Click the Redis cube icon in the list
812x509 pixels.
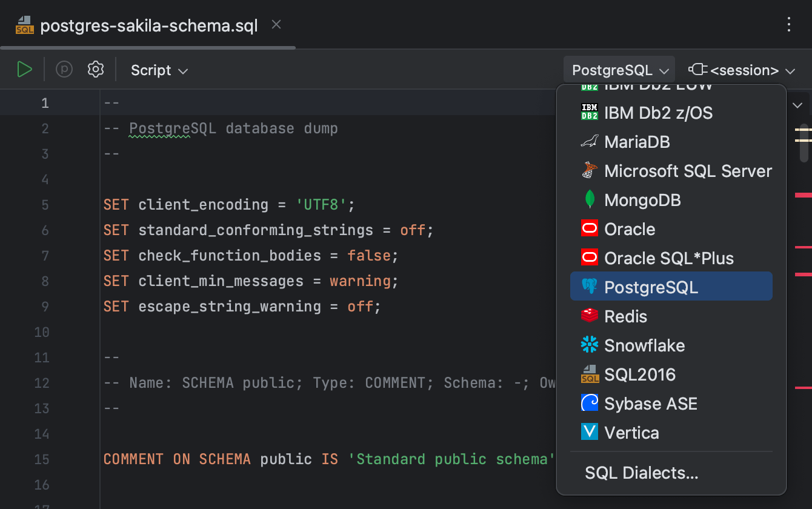click(x=589, y=316)
